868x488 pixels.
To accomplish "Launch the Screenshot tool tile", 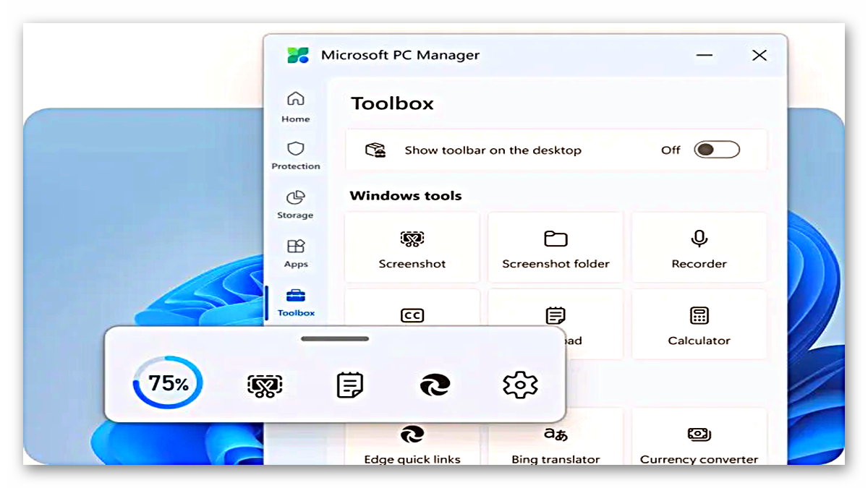I will tap(412, 247).
